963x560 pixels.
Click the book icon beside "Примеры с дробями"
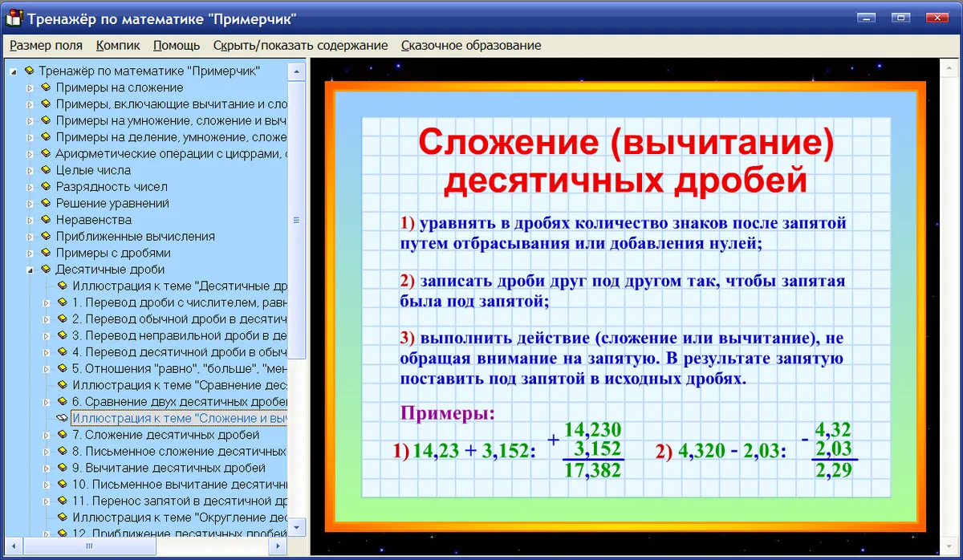click(x=45, y=253)
